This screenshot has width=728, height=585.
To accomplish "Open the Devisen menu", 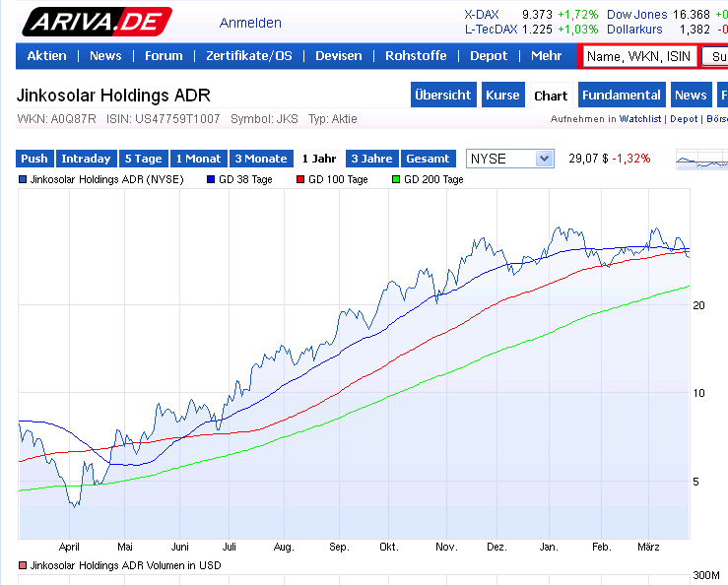I will [x=339, y=56].
